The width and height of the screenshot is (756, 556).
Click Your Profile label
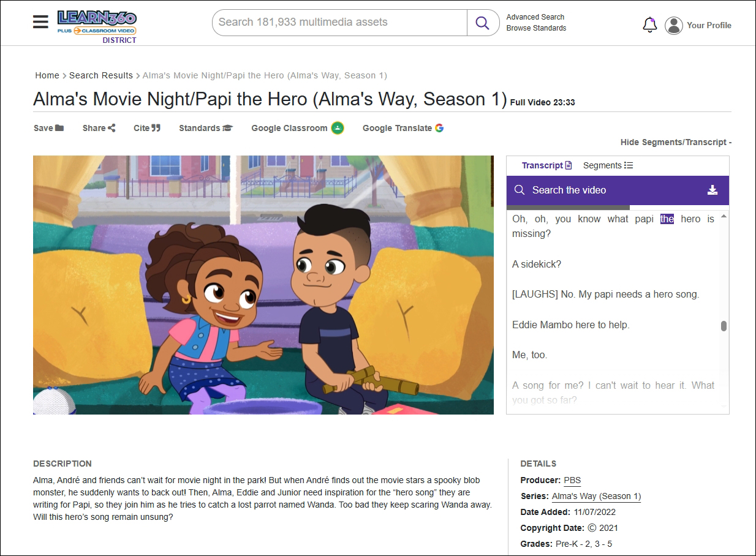[709, 25]
